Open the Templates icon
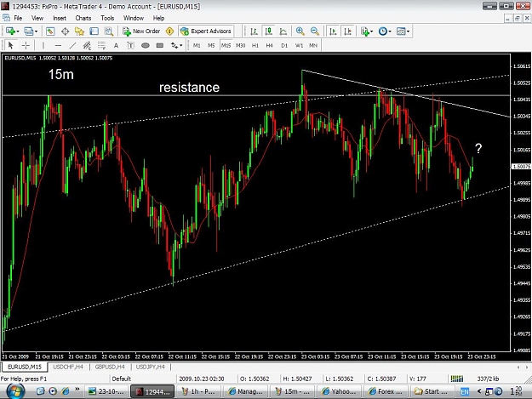Image resolution: width=532 pixels, height=399 pixels. (401, 31)
